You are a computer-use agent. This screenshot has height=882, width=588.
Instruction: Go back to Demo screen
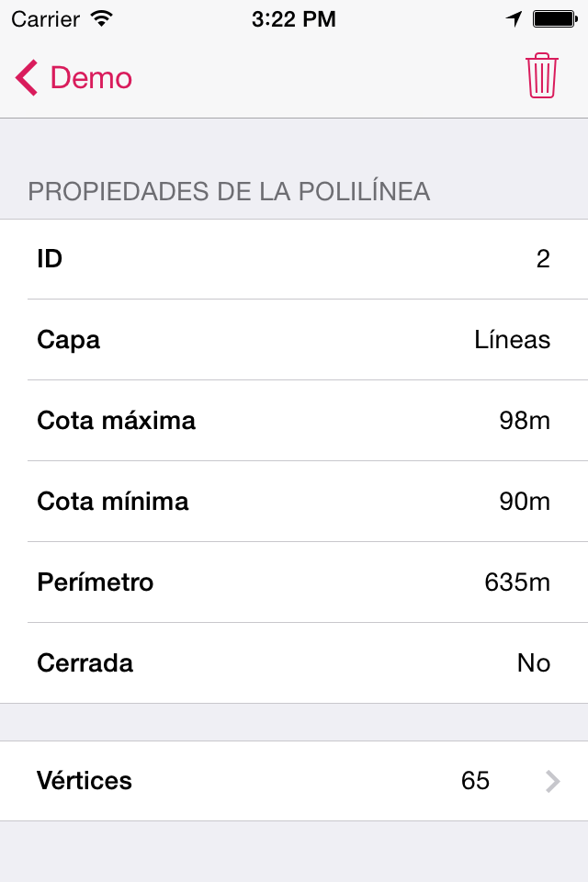(x=91, y=78)
